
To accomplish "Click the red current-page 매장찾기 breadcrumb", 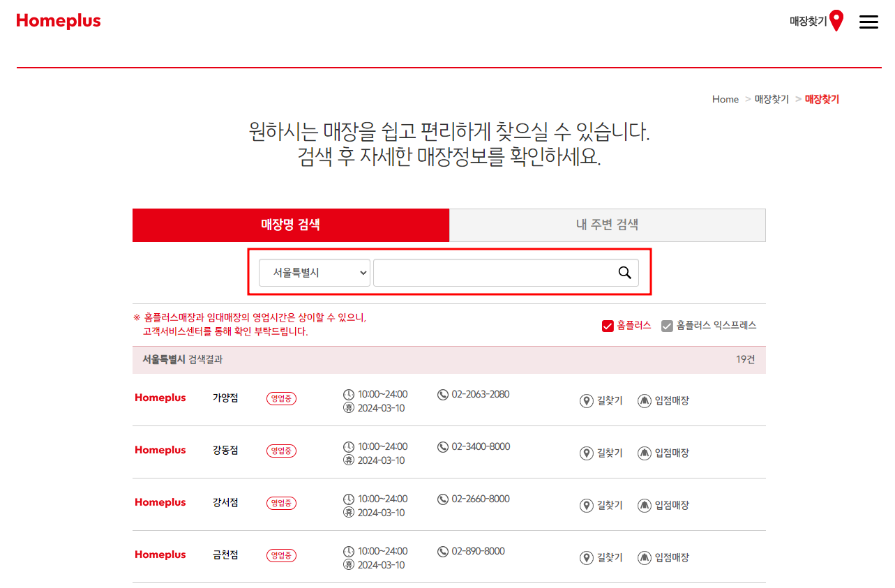I will (x=822, y=99).
